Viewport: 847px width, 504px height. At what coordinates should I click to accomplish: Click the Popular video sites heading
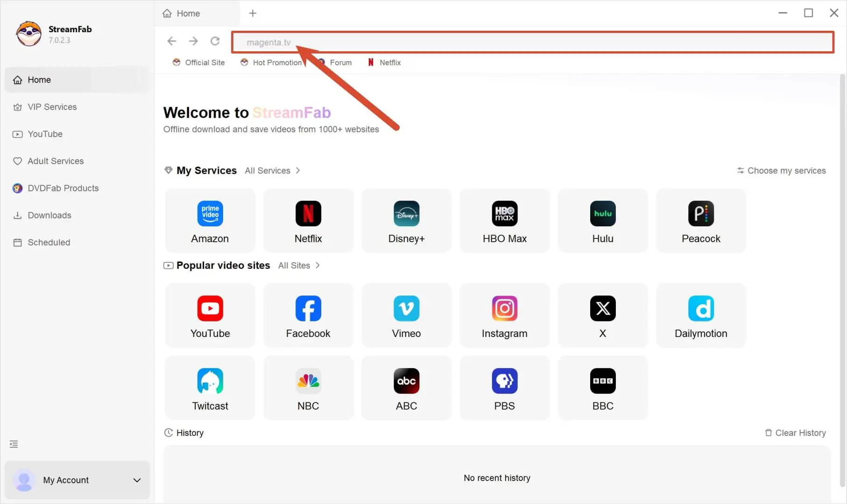(223, 266)
